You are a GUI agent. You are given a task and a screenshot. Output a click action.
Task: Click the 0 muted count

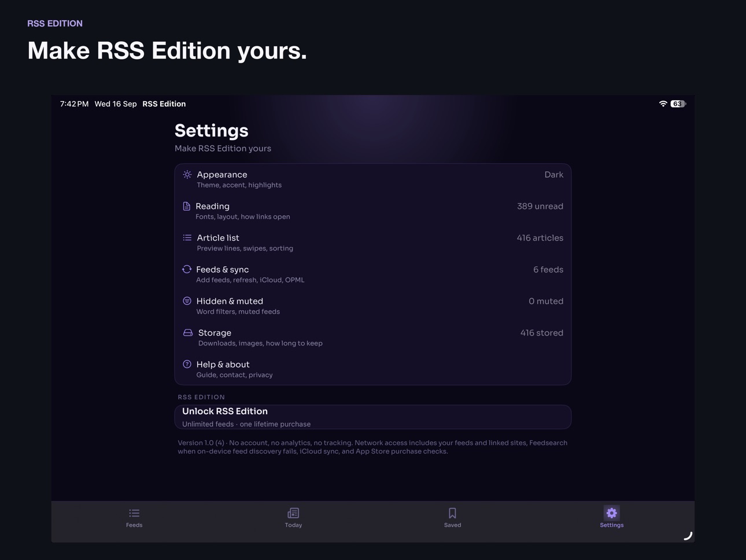click(546, 301)
